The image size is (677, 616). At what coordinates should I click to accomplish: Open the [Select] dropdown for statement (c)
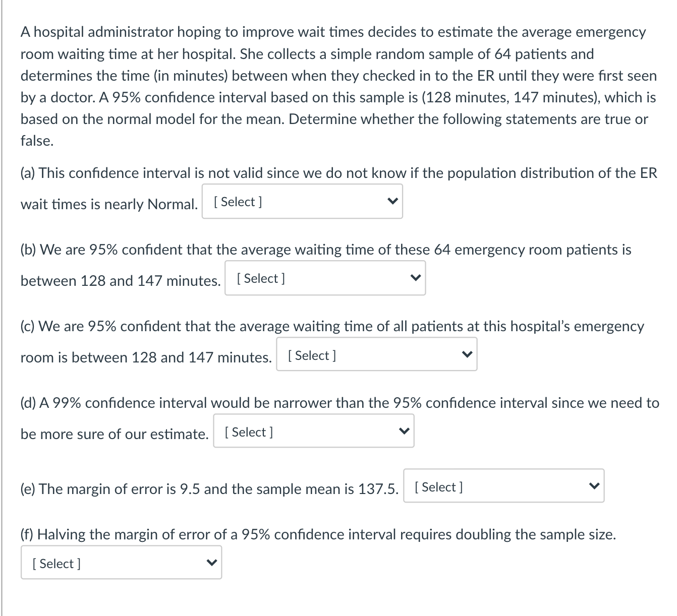[x=376, y=354]
